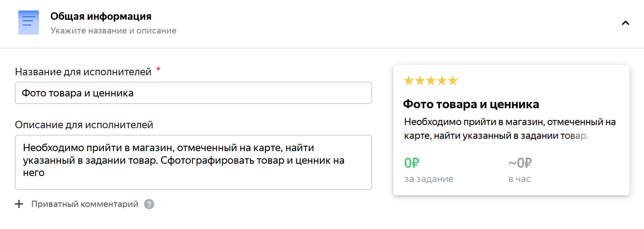Click the gray ~0₽ hourly rate value

pos(520,163)
